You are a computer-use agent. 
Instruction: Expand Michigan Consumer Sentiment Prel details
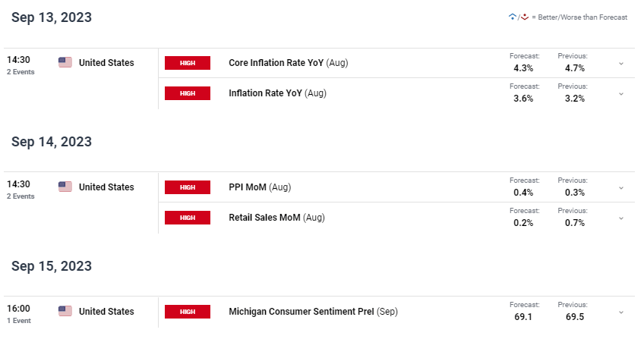[621, 312]
